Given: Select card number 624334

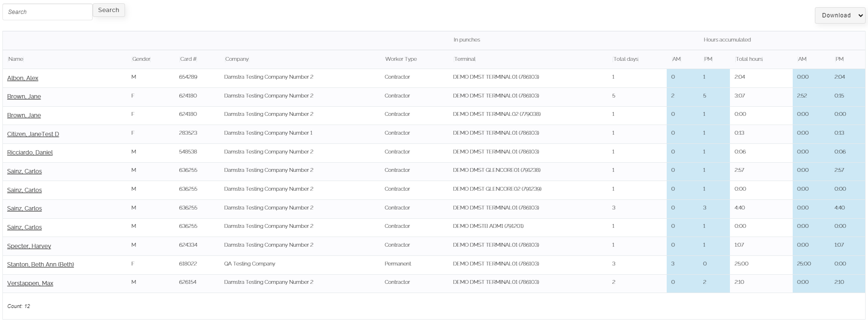Looking at the screenshot, I should pyautogui.click(x=188, y=245).
